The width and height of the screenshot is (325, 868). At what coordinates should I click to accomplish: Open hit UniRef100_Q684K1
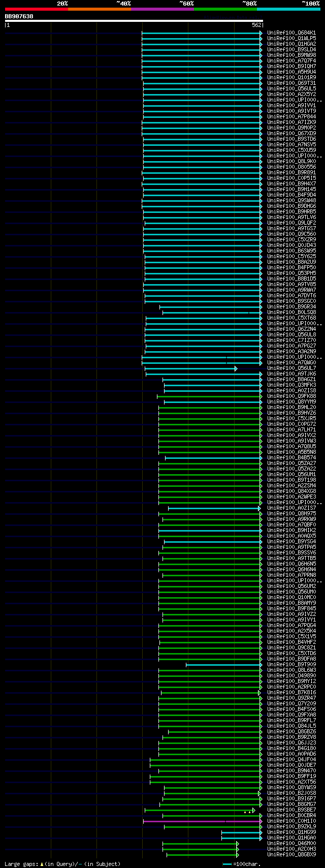coord(291,33)
